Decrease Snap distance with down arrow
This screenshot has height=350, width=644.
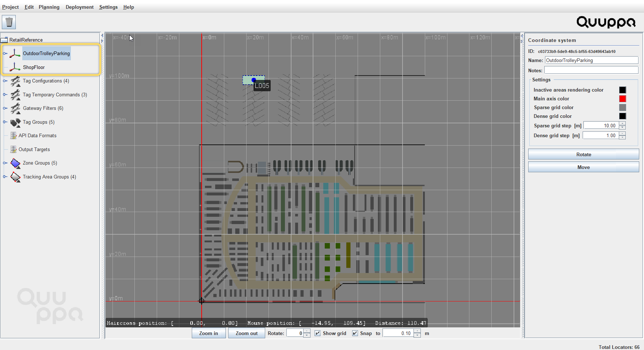[417, 335]
